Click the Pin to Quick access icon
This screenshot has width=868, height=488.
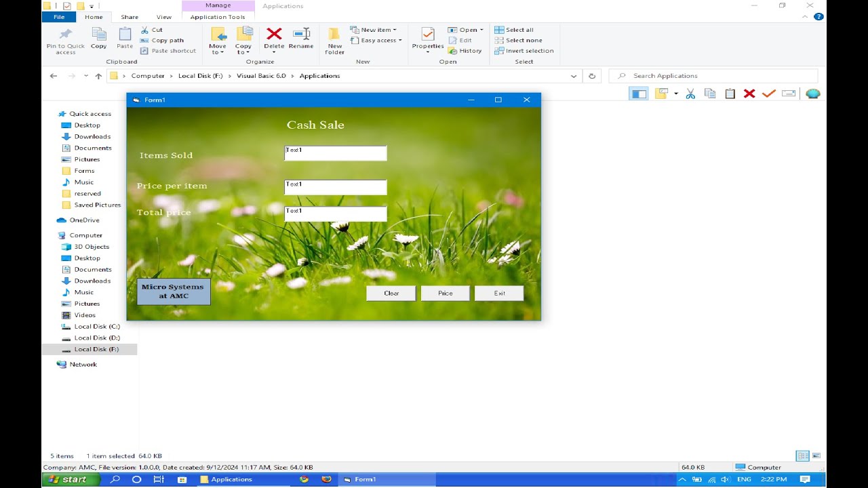tap(66, 34)
